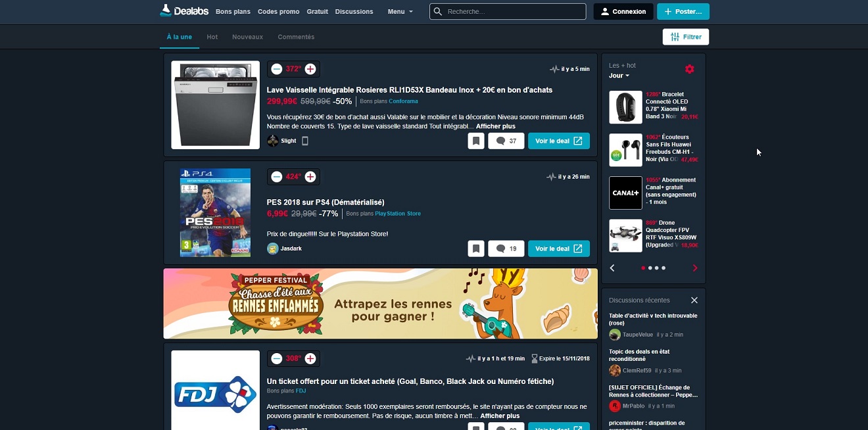The width and height of the screenshot is (868, 430).
Task: Open comments of Lave Vaisselle deal (37)
Action: (506, 141)
